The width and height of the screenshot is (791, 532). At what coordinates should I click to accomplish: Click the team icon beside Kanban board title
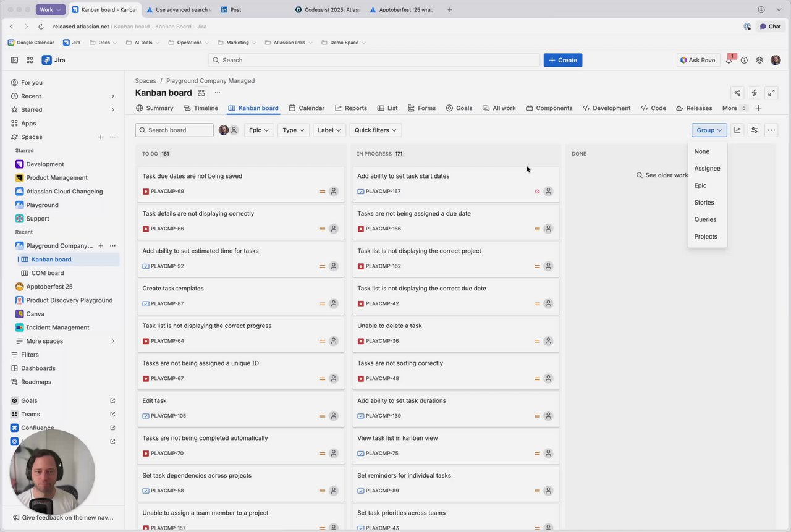click(x=201, y=93)
